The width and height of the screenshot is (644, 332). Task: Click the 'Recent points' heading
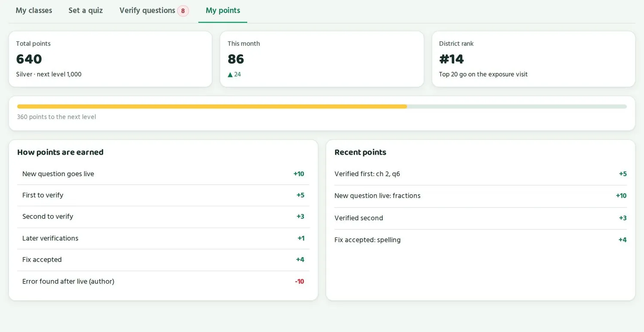point(360,152)
